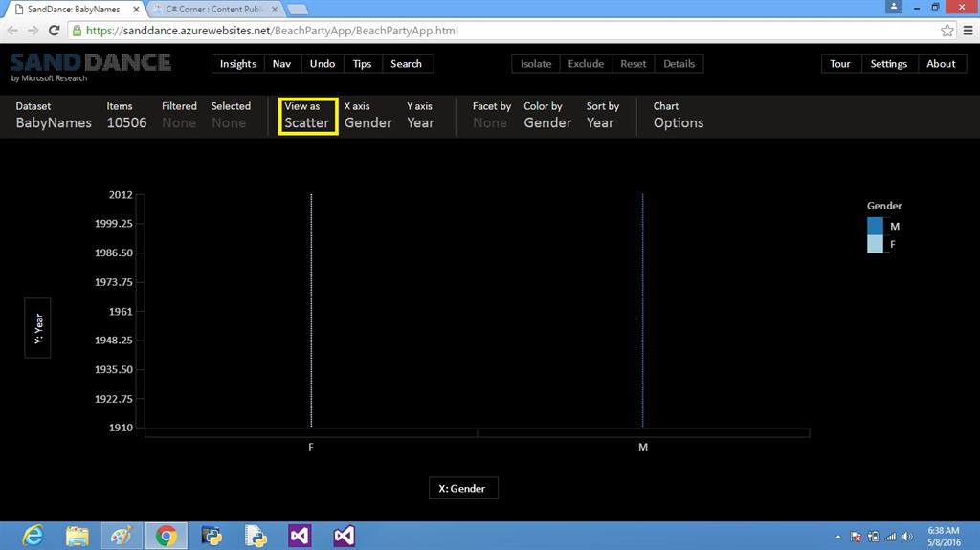Open Internet Explorer from taskbar
This screenshot has height=550, width=980.
click(x=33, y=536)
